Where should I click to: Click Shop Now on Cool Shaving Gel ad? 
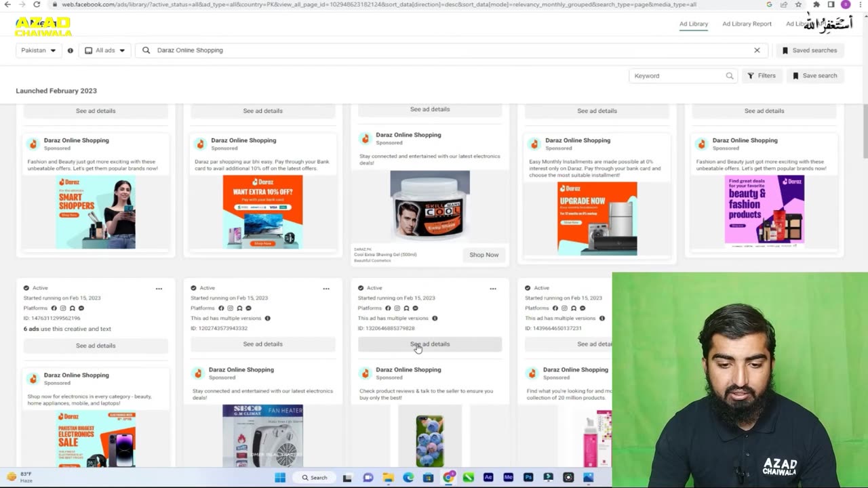click(484, 255)
